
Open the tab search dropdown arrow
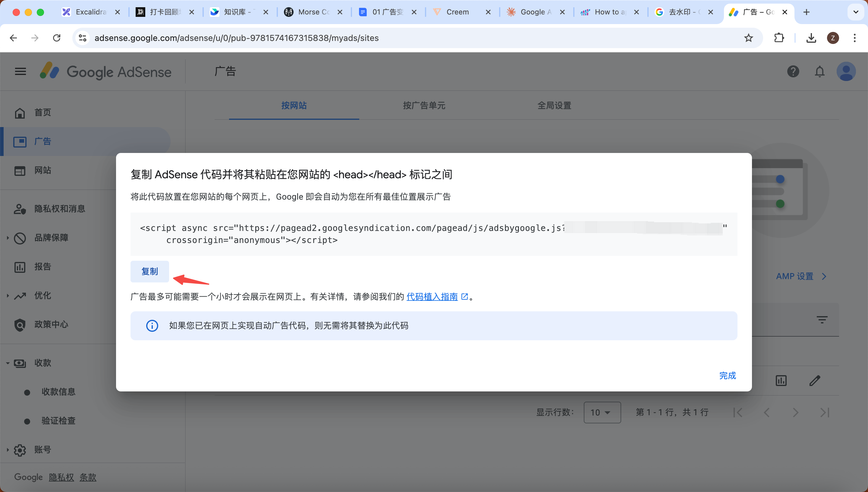pyautogui.click(x=856, y=12)
